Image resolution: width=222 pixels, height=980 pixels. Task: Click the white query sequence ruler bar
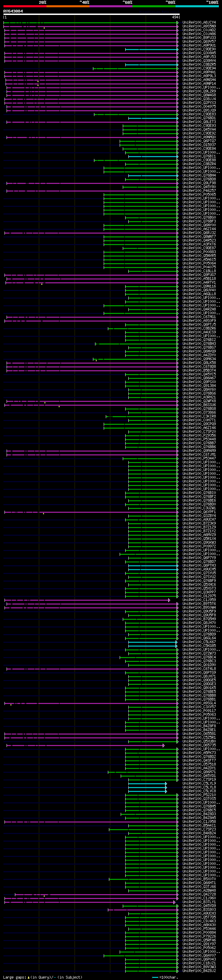pos(92,15)
